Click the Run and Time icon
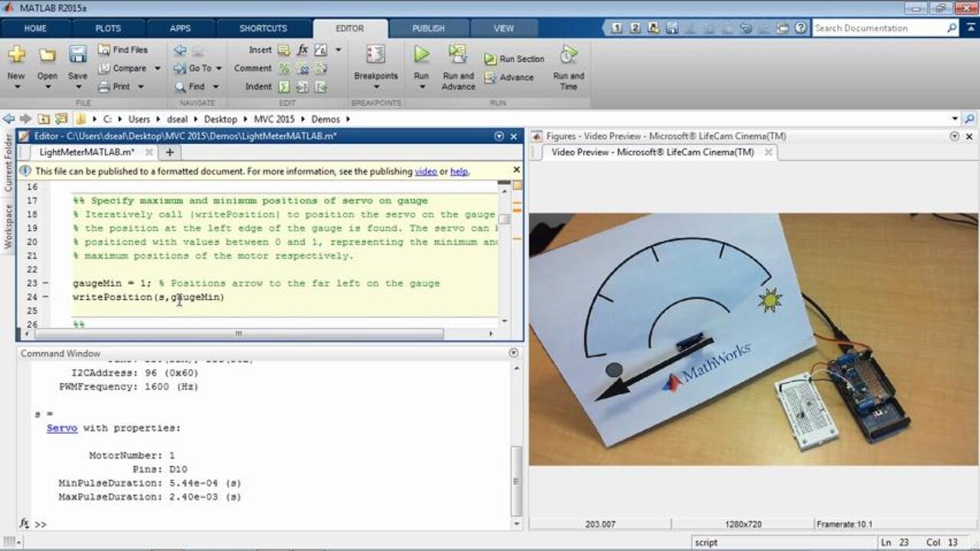 tap(568, 54)
